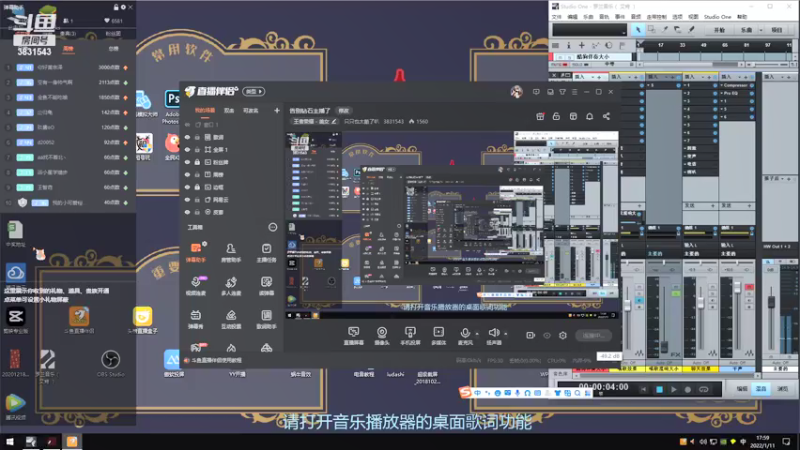800x450 pixels.
Task: Expand the Pro EQ insert entry
Action: tap(721, 93)
